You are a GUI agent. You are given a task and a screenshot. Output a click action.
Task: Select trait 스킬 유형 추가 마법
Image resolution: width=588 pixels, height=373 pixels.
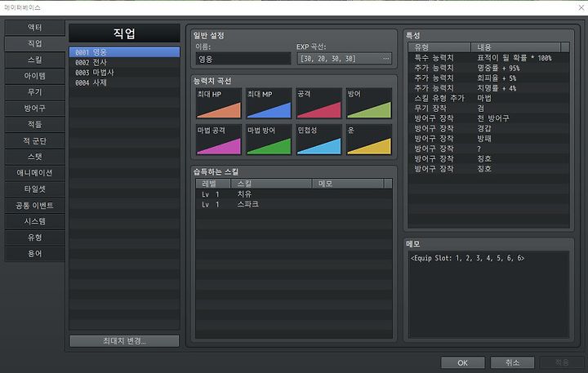click(x=488, y=98)
